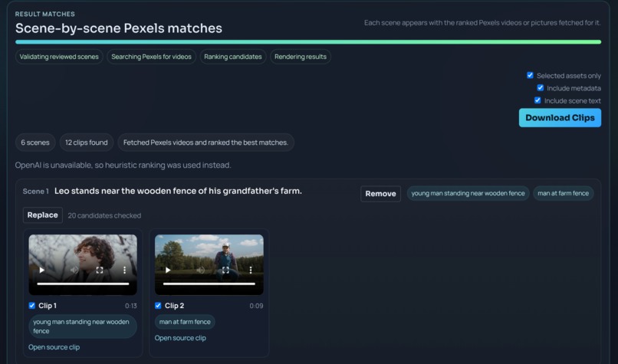Open Clip 2 video more-options menu
The height and width of the screenshot is (364, 618).
251,270
